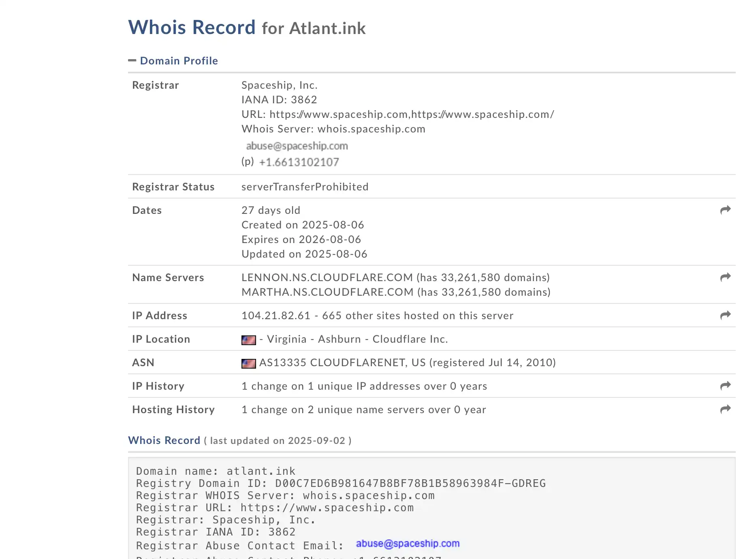Image resolution: width=756 pixels, height=559 pixels.
Task: Click the 'Registrar IANA ID: 3862' raw line
Action: click(x=216, y=532)
